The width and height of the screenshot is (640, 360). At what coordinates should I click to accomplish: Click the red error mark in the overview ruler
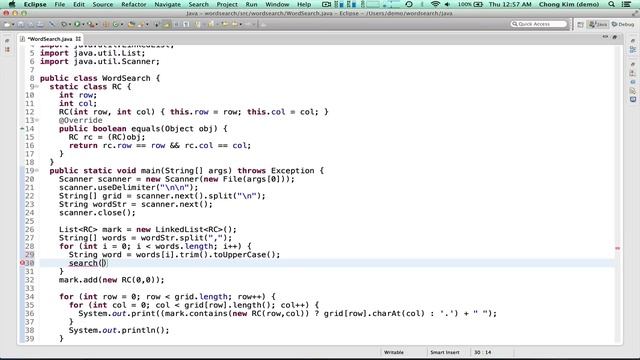(618, 248)
